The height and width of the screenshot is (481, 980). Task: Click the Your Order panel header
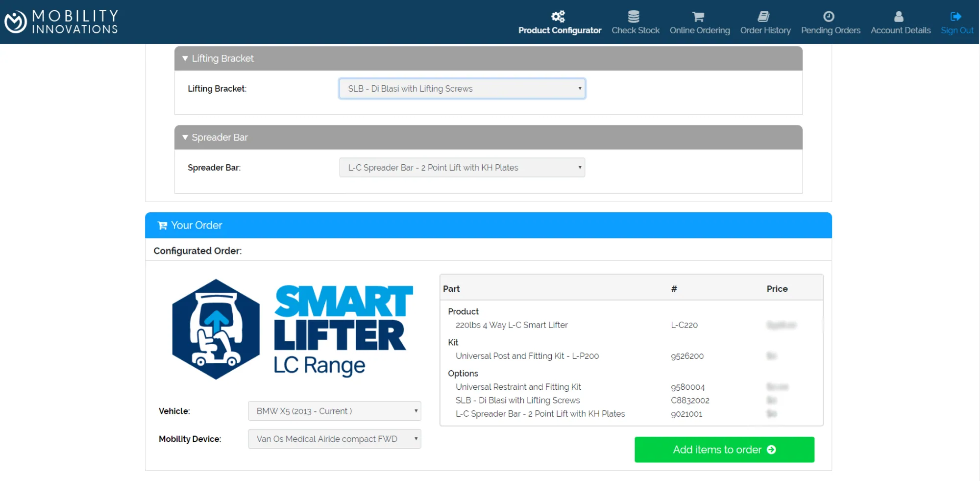(x=488, y=226)
